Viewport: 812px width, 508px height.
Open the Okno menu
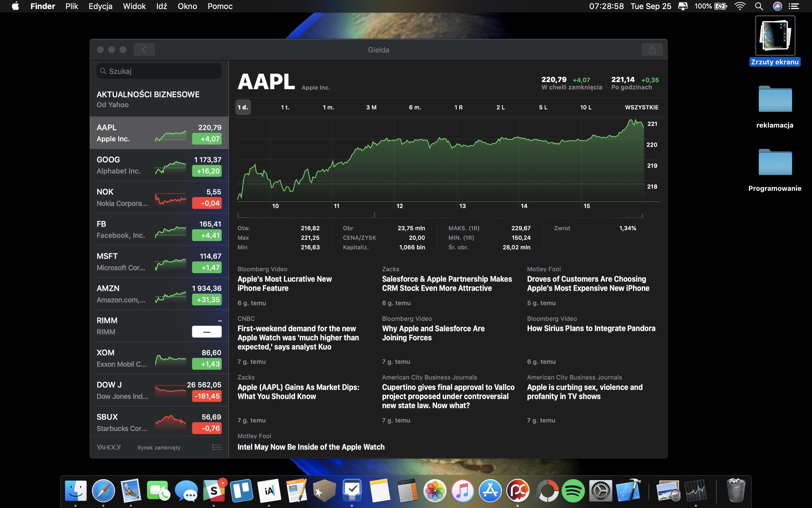tap(187, 6)
